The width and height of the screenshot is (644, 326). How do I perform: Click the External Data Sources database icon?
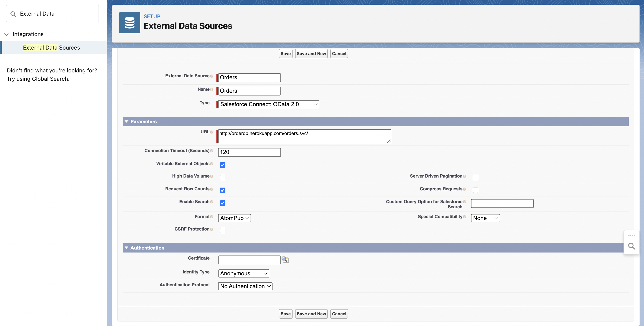[129, 22]
